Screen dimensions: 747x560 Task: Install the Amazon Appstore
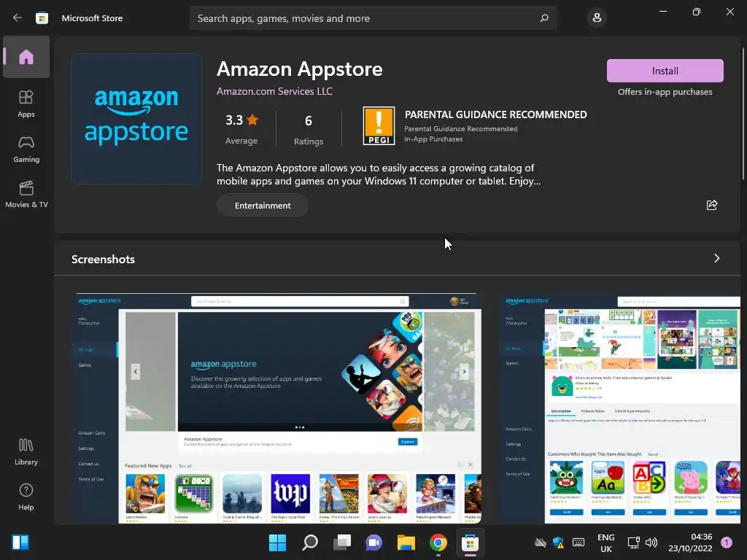point(665,71)
